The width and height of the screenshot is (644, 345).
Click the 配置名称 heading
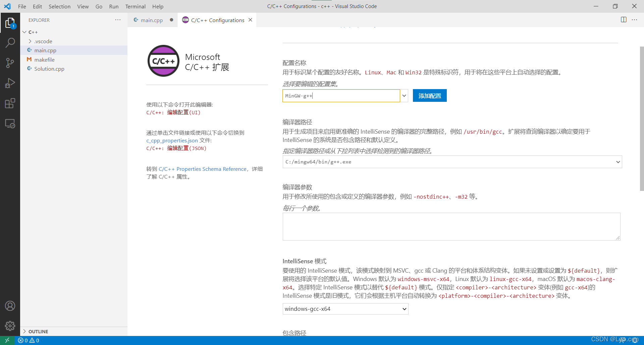294,63
